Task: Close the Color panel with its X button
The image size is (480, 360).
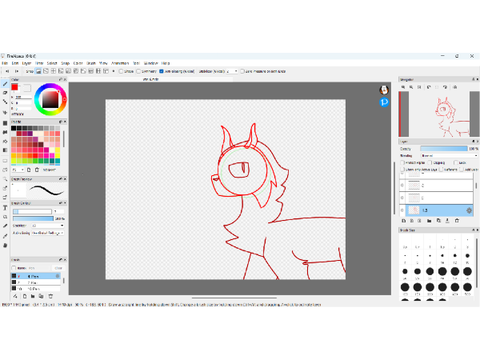Action: tap(65, 79)
